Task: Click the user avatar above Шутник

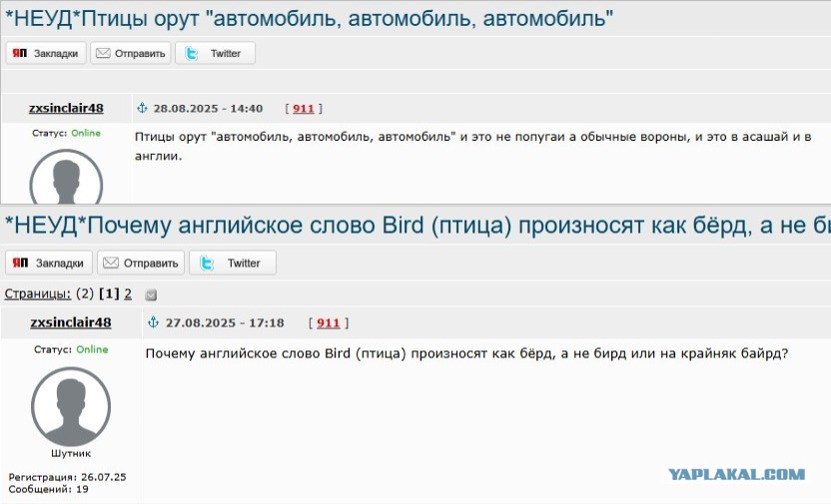Action: (x=71, y=406)
